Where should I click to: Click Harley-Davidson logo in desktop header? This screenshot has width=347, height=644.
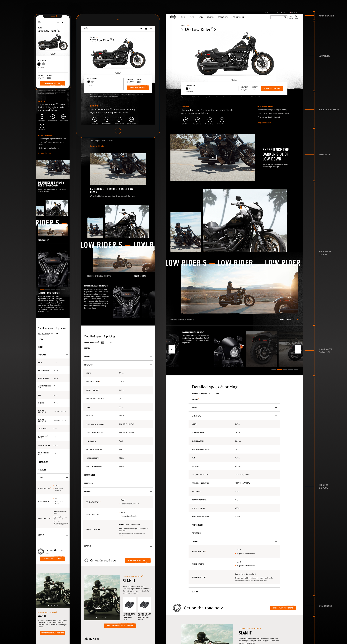pyautogui.click(x=173, y=17)
